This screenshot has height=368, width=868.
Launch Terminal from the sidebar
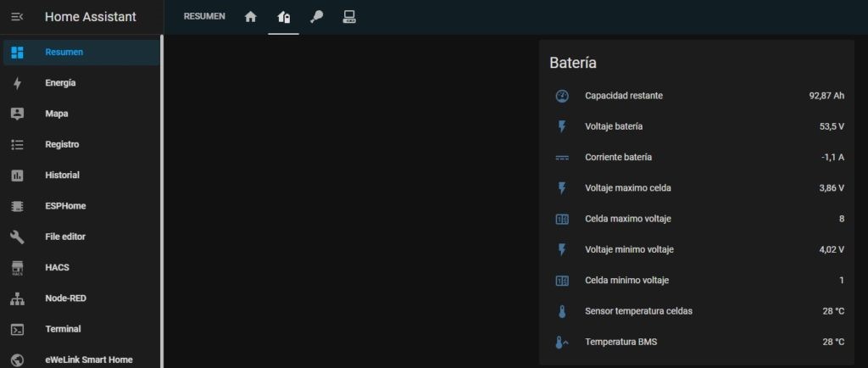point(63,329)
